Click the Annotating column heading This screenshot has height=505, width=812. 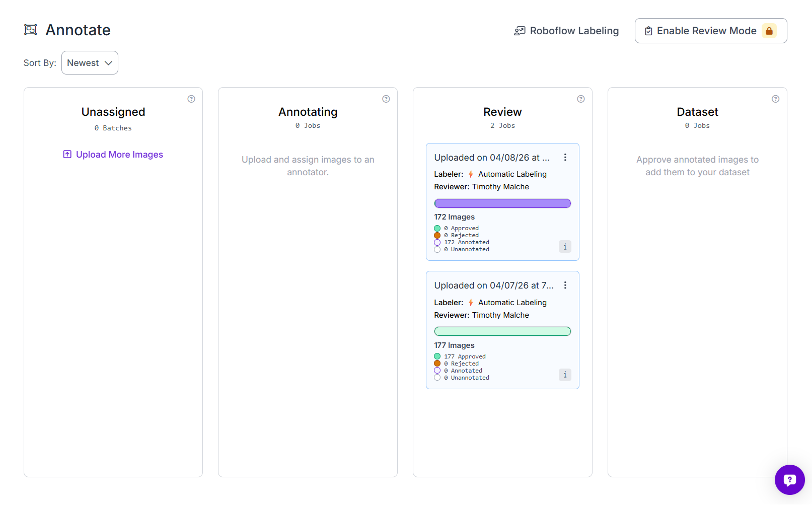(x=308, y=112)
